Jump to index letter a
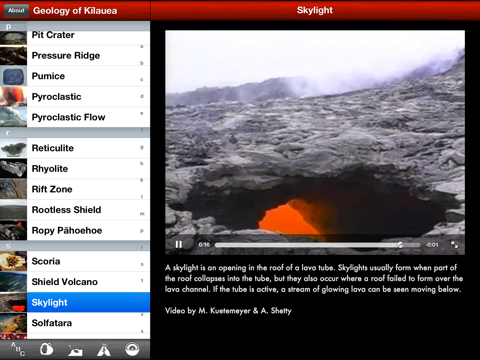The width and height of the screenshot is (480, 360). (142, 46)
